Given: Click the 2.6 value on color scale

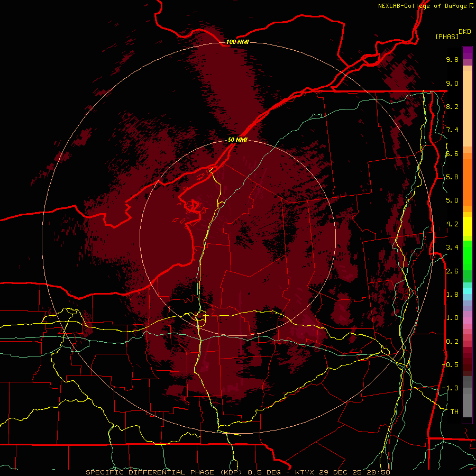Looking at the screenshot, I should click(452, 271).
